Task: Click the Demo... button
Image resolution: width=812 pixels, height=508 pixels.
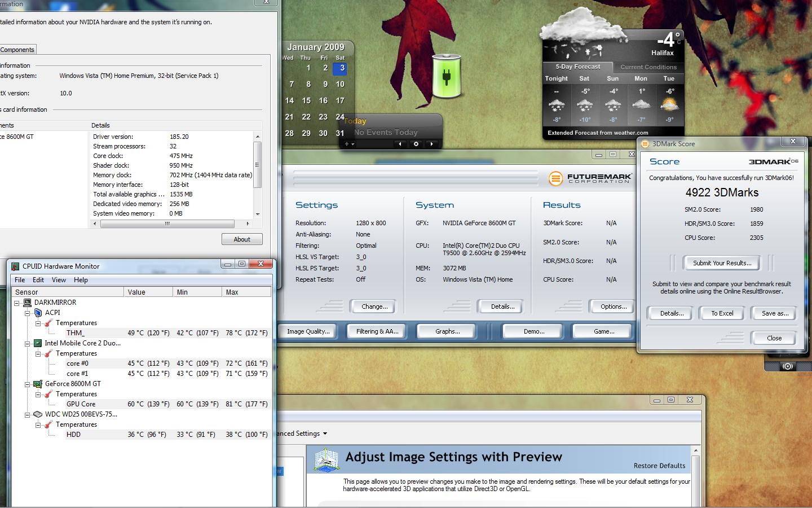Action: (x=533, y=331)
